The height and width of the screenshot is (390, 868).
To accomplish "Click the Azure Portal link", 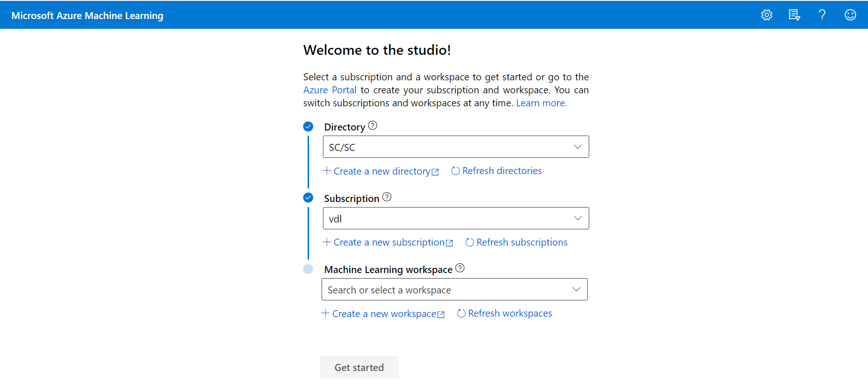I will point(330,90).
